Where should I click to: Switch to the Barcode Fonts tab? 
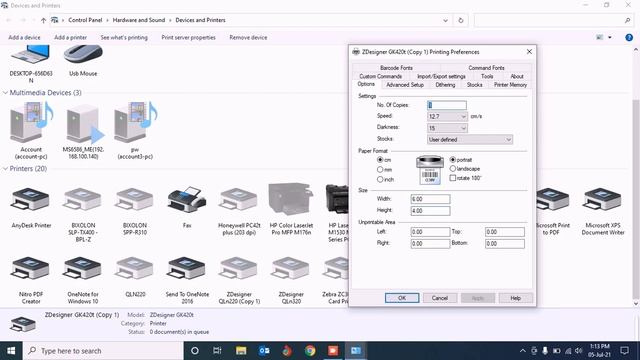coord(396,68)
